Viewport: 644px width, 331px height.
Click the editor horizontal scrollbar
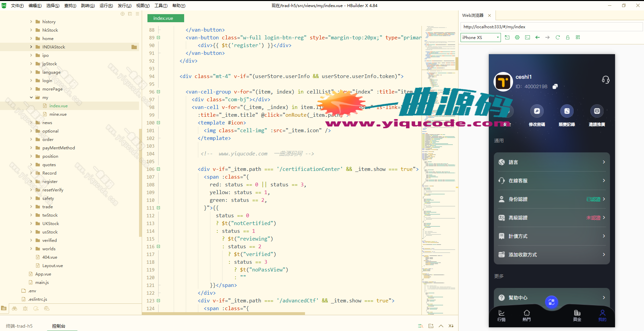click(x=224, y=314)
